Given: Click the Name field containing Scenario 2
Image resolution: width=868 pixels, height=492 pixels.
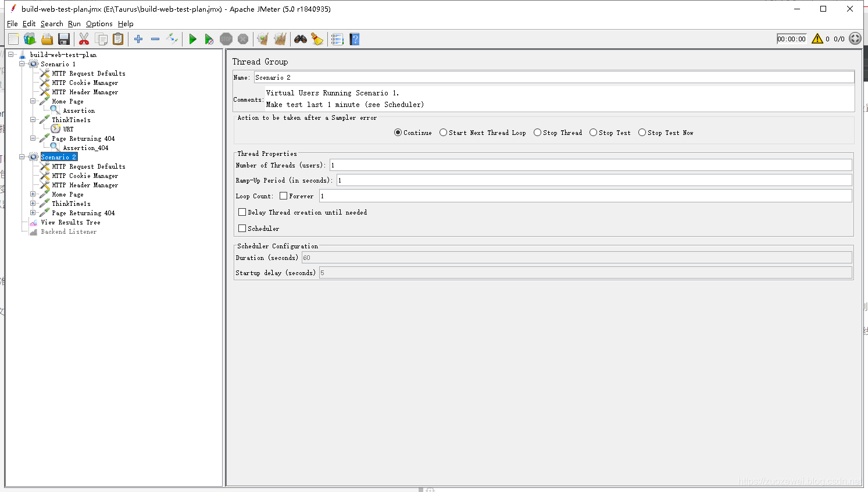Looking at the screenshot, I should 554,77.
